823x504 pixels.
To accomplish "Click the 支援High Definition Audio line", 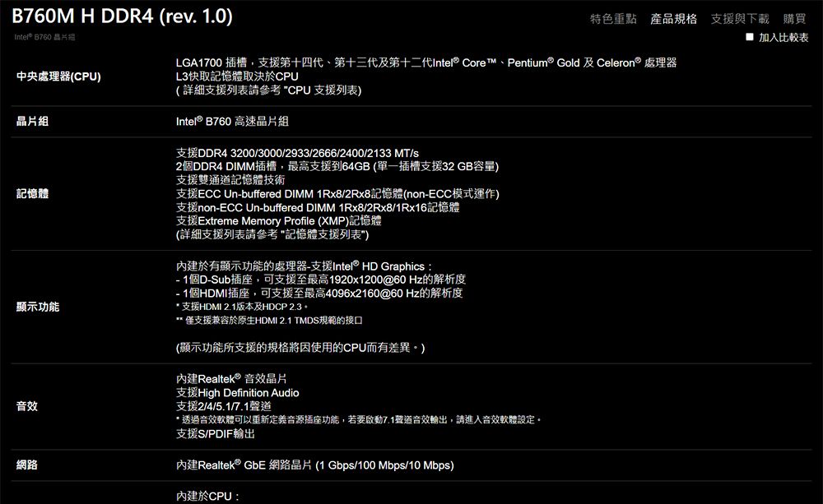I will (x=237, y=392).
